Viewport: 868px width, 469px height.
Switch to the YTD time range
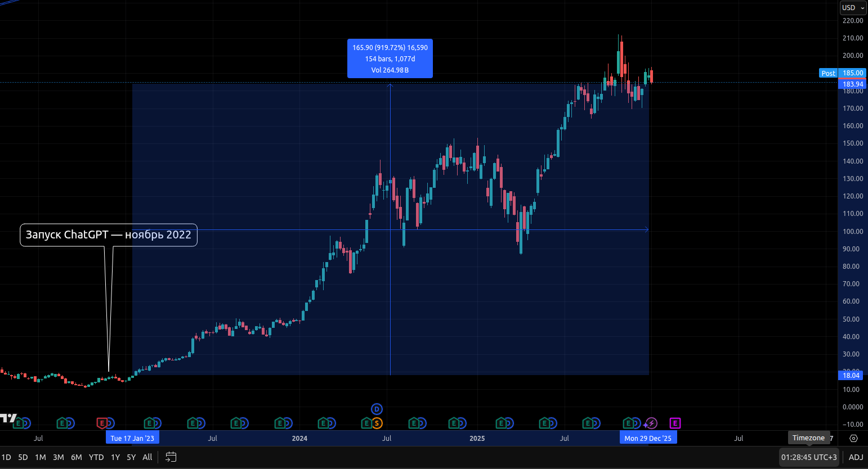[x=96, y=457]
